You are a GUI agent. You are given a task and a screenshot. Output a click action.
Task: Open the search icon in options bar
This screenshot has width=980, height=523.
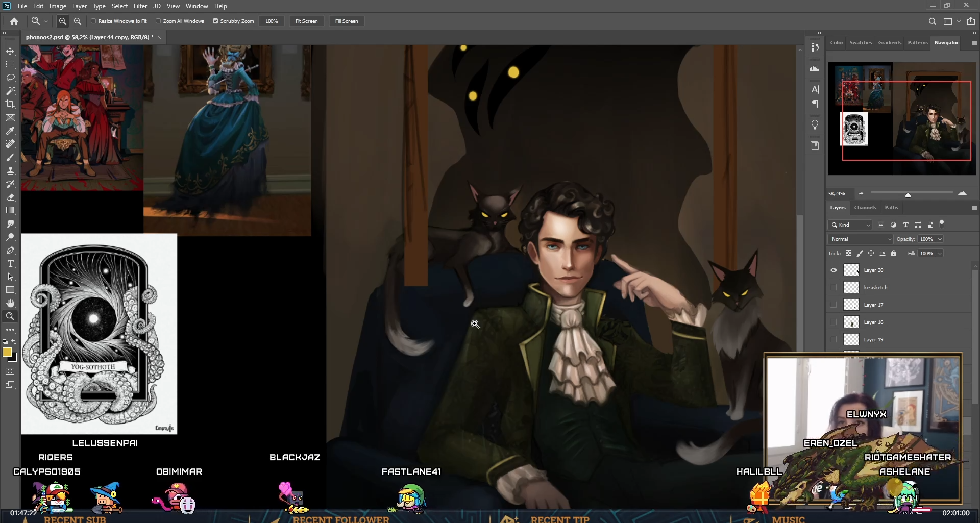(932, 21)
